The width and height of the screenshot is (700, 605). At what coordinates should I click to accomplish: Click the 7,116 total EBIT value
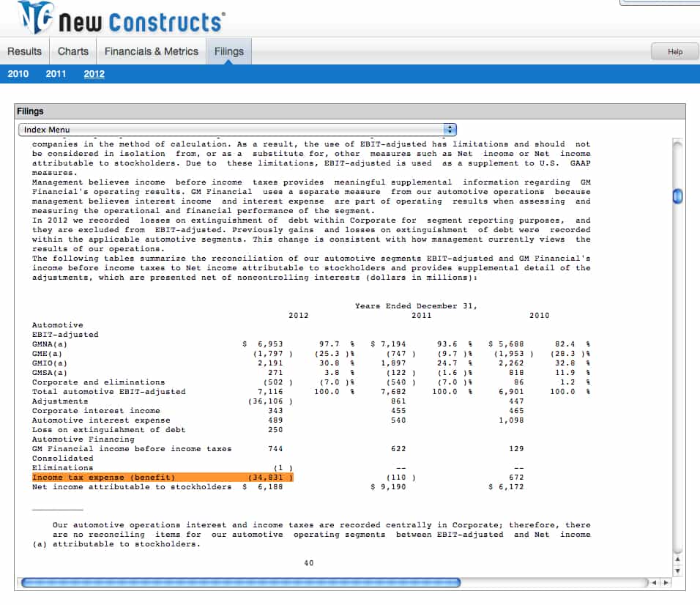270,392
